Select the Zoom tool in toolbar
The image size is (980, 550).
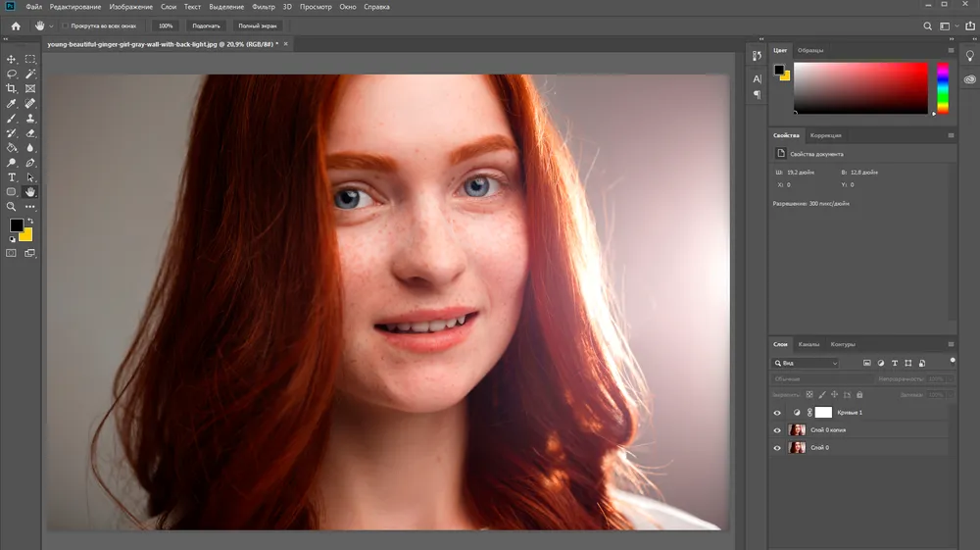point(11,207)
